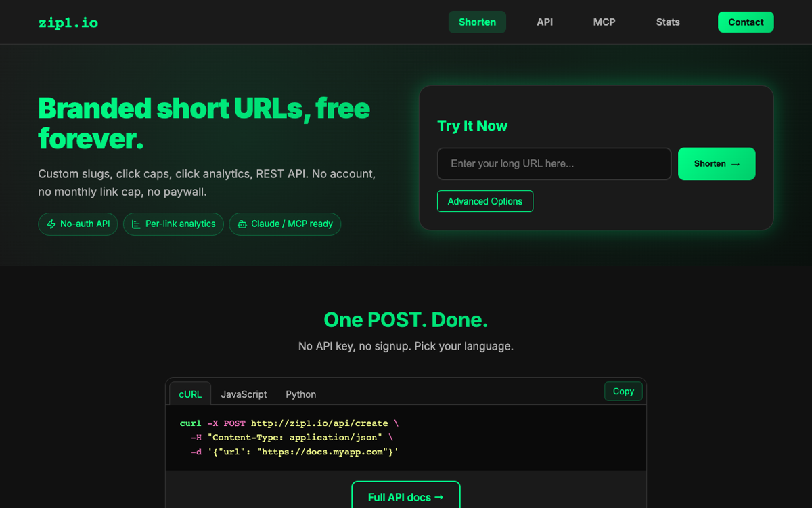812x508 pixels.
Task: Click the curl -X POST command line
Action: point(289,423)
